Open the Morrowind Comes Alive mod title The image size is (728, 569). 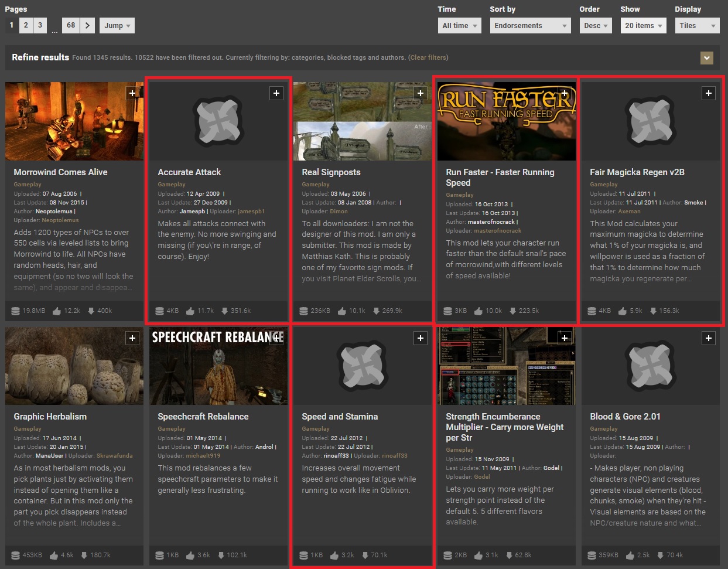60,172
